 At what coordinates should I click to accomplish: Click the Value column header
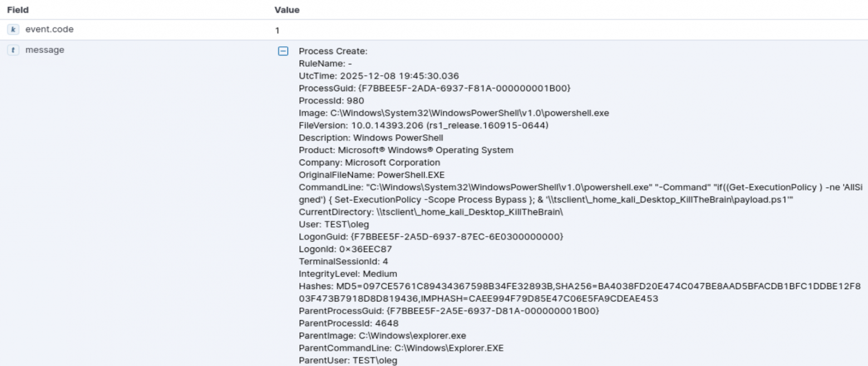pos(287,10)
